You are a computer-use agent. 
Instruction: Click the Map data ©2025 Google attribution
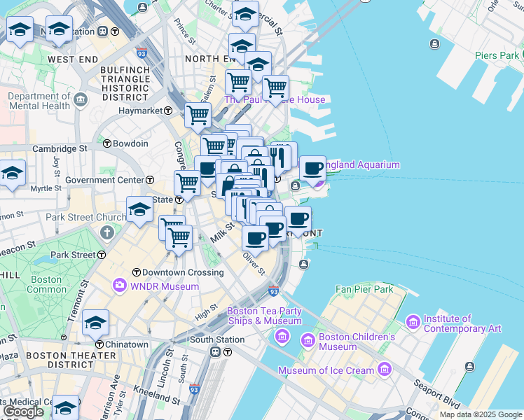pos(481,414)
